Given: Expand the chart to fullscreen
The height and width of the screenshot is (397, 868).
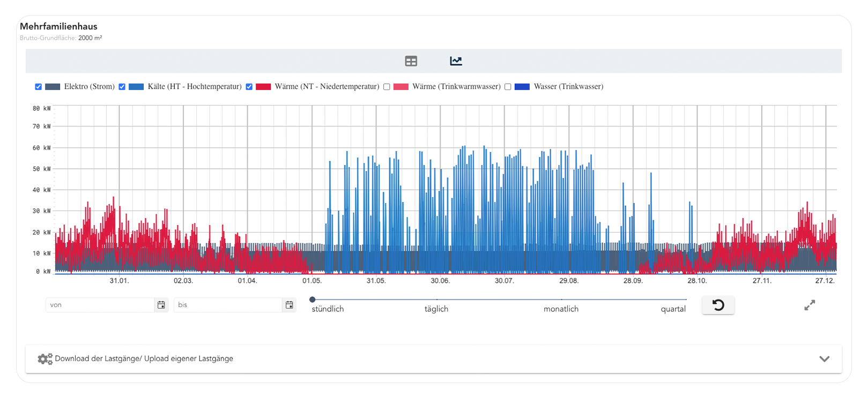Looking at the screenshot, I should tap(810, 305).
